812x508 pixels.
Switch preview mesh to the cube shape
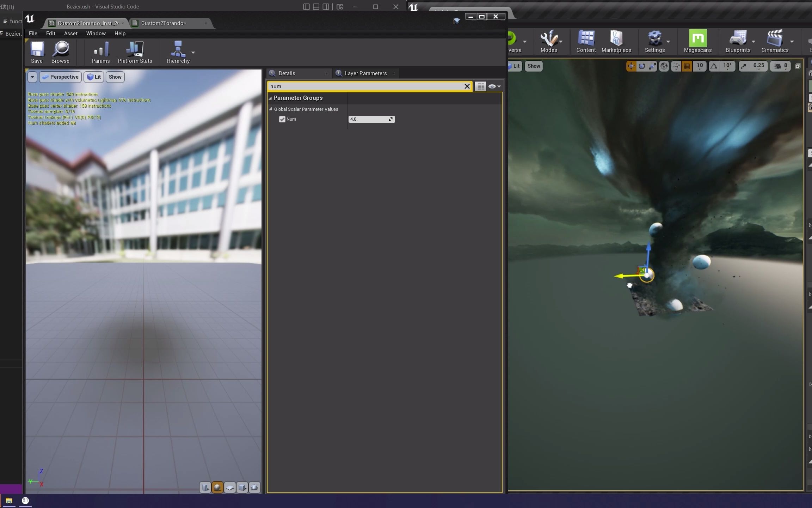click(242, 487)
